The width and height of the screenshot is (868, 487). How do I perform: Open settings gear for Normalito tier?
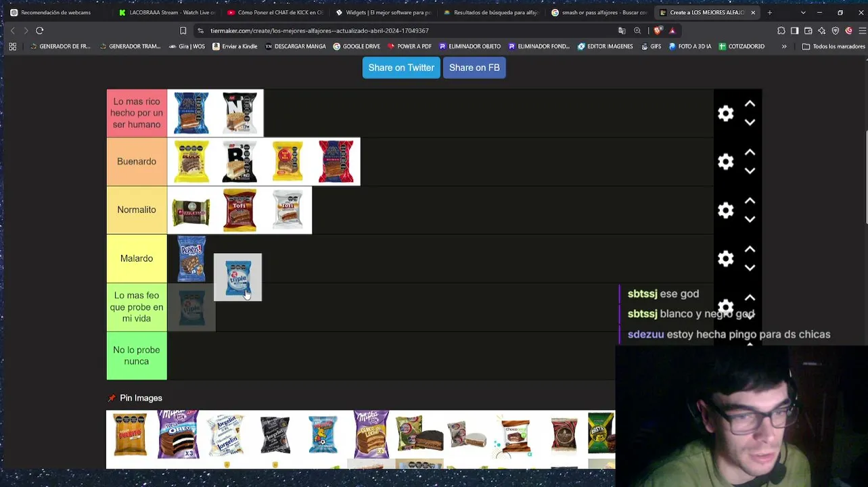[x=725, y=210]
